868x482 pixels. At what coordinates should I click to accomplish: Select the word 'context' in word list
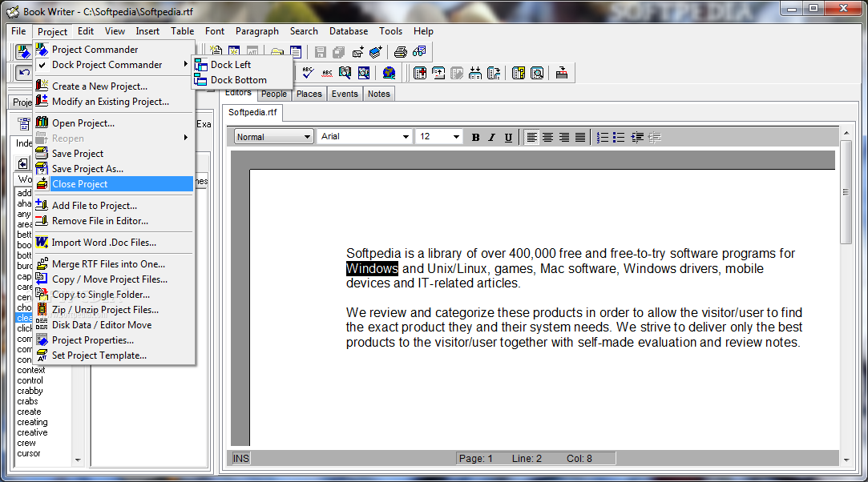[x=31, y=371]
